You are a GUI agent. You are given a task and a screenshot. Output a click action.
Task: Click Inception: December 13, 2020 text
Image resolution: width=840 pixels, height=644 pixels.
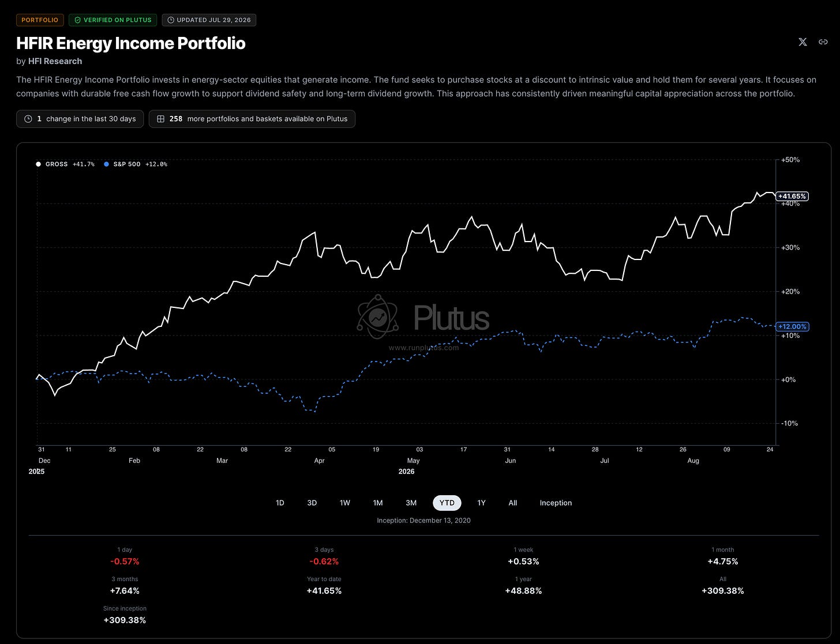click(x=423, y=521)
